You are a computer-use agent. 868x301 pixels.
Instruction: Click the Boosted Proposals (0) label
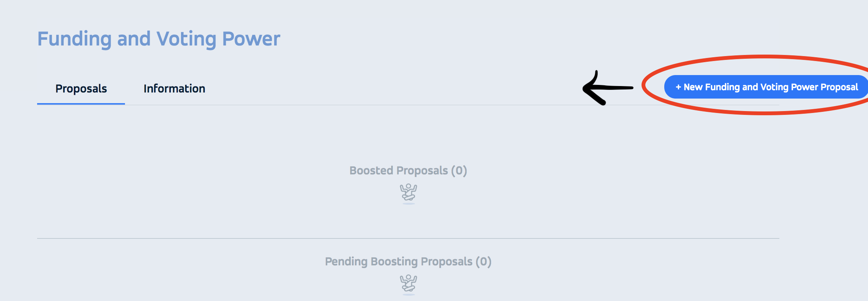(x=407, y=170)
